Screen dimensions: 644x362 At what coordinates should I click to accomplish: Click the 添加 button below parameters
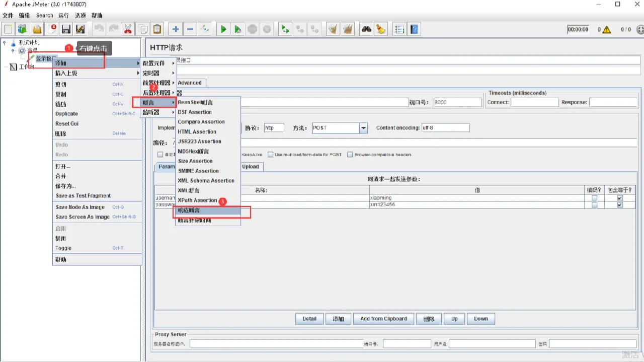coord(338,319)
